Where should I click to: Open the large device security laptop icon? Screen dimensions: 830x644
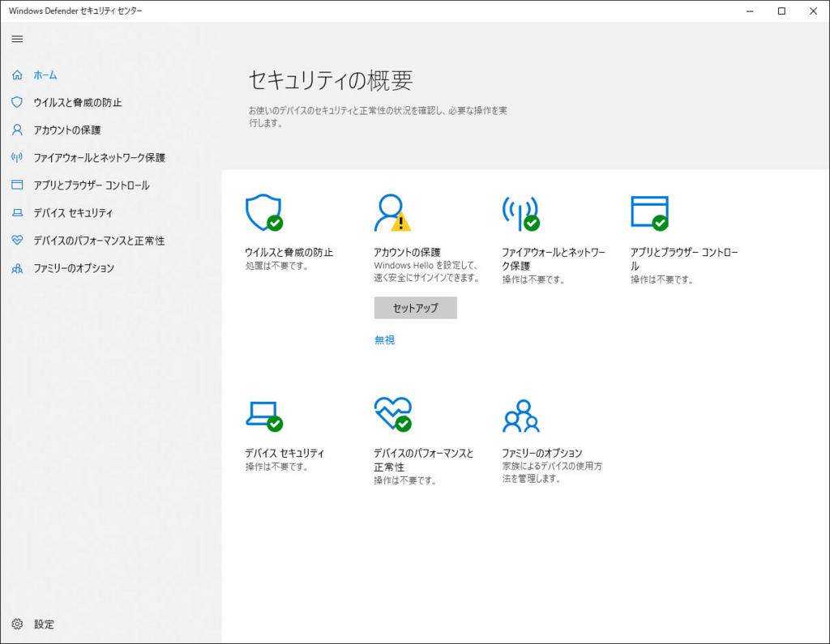point(263,416)
